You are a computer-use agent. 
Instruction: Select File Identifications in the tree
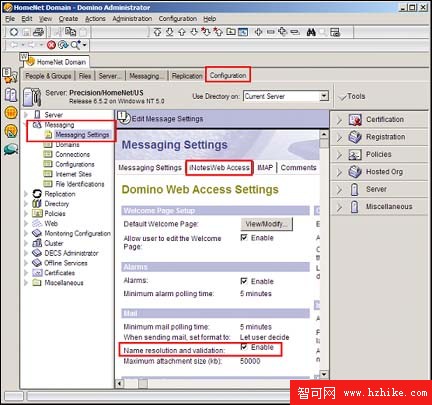point(80,184)
